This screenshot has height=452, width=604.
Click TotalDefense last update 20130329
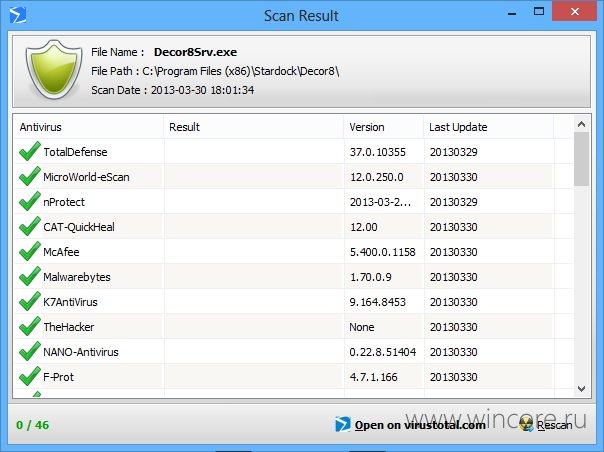click(453, 152)
